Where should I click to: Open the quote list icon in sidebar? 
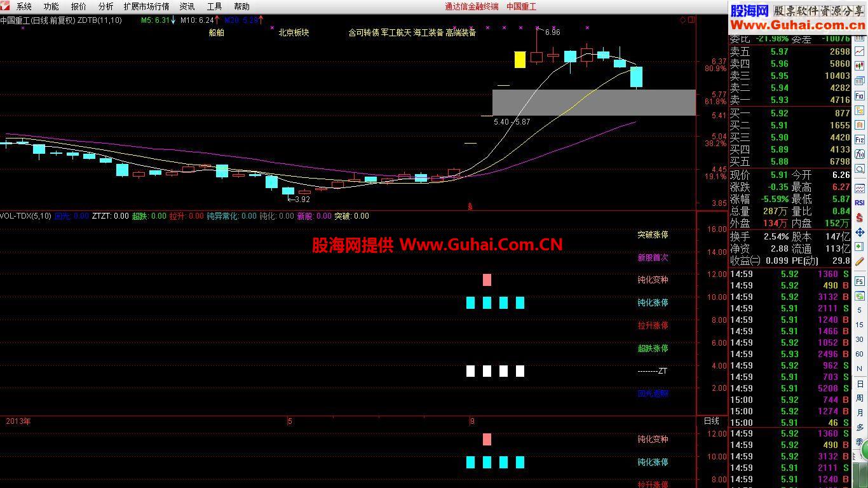coord(860,81)
